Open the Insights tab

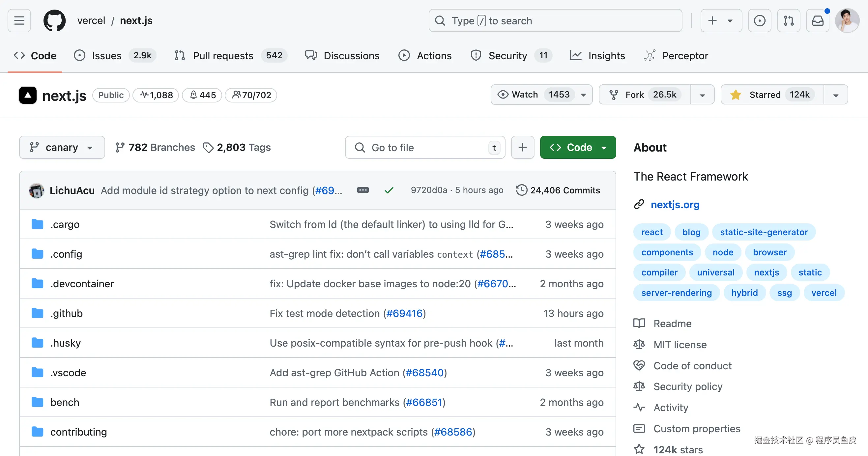tap(597, 56)
